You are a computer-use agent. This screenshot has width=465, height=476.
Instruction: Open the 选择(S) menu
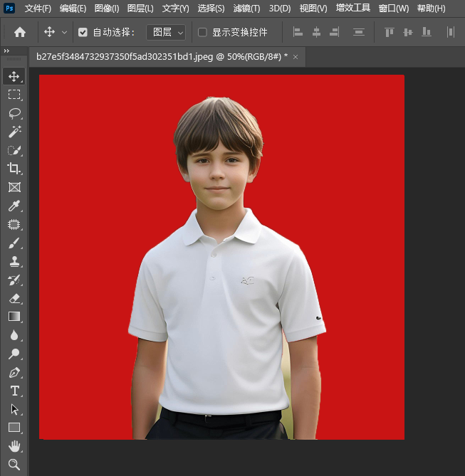(211, 9)
